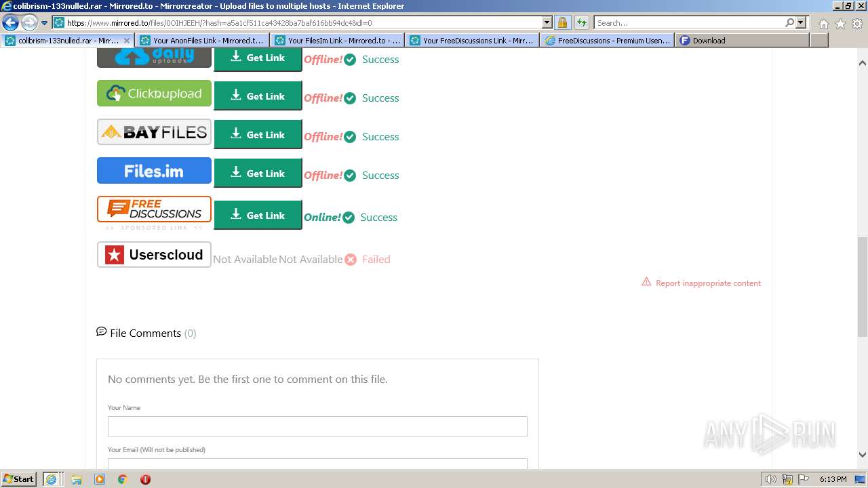Click the network tray icon

[x=787, y=479]
